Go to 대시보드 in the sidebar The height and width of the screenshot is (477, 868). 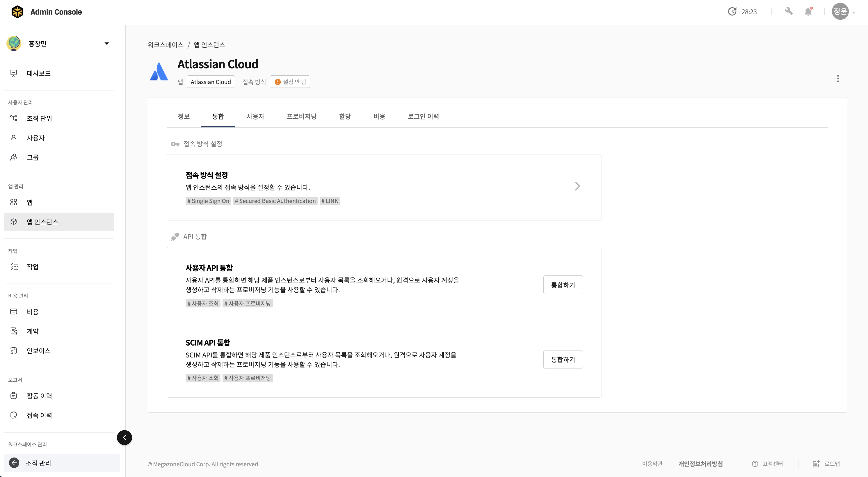click(x=59, y=73)
